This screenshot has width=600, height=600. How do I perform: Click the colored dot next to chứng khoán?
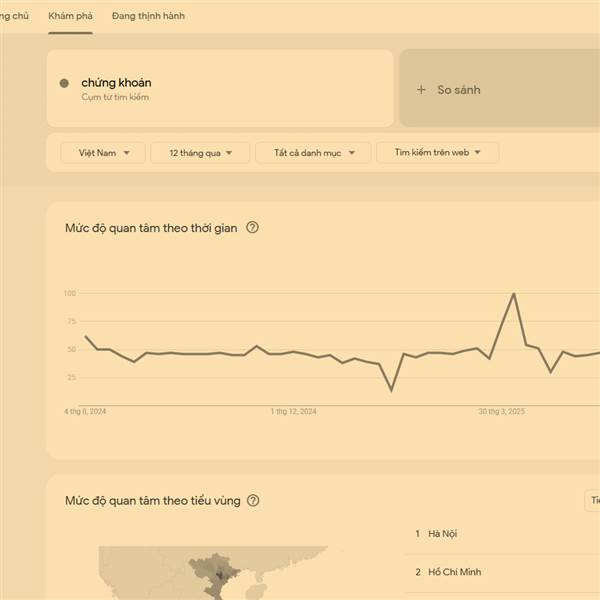tap(64, 83)
